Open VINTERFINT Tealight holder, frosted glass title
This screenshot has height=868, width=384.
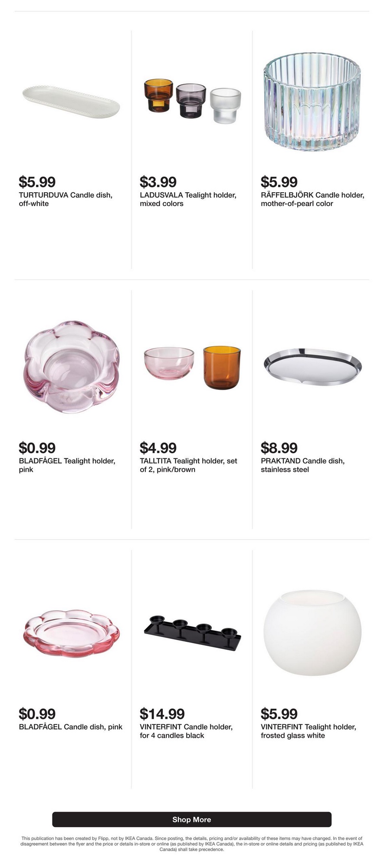(x=309, y=731)
